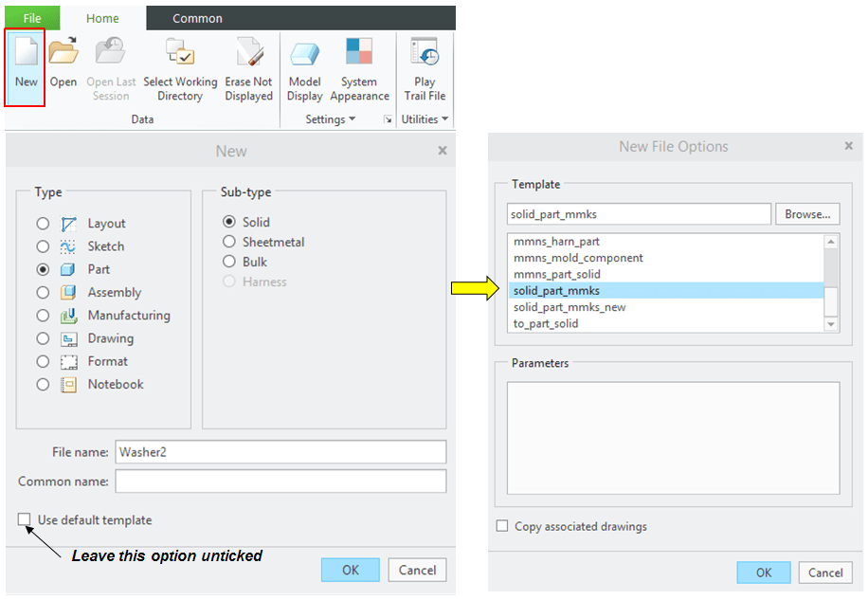The height and width of the screenshot is (600, 868).
Task: Choose the Sheetmetal sub-type option
Action: click(x=228, y=242)
